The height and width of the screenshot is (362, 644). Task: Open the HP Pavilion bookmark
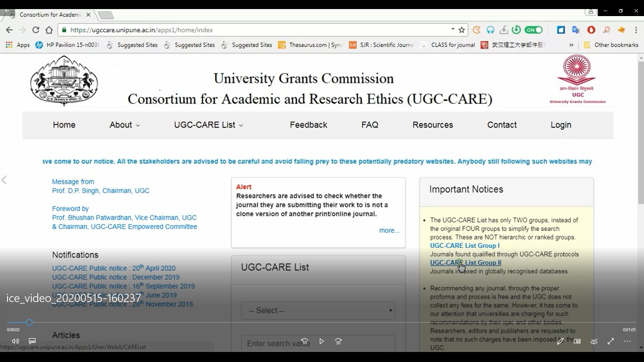[67, 45]
